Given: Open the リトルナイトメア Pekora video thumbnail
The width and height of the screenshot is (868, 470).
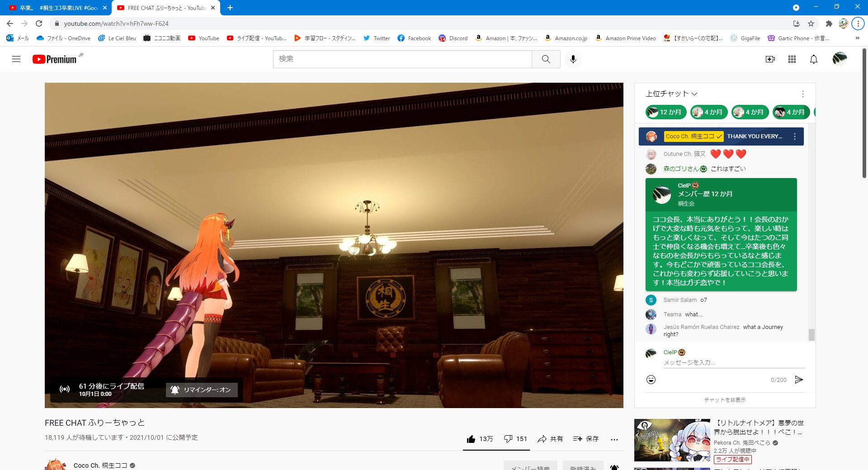Looking at the screenshot, I should [x=672, y=440].
